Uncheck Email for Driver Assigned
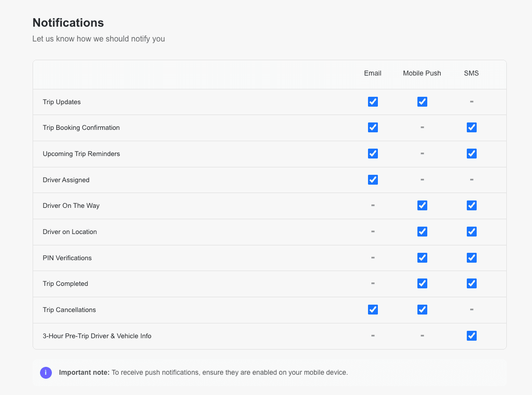The width and height of the screenshot is (532, 395). (373, 180)
